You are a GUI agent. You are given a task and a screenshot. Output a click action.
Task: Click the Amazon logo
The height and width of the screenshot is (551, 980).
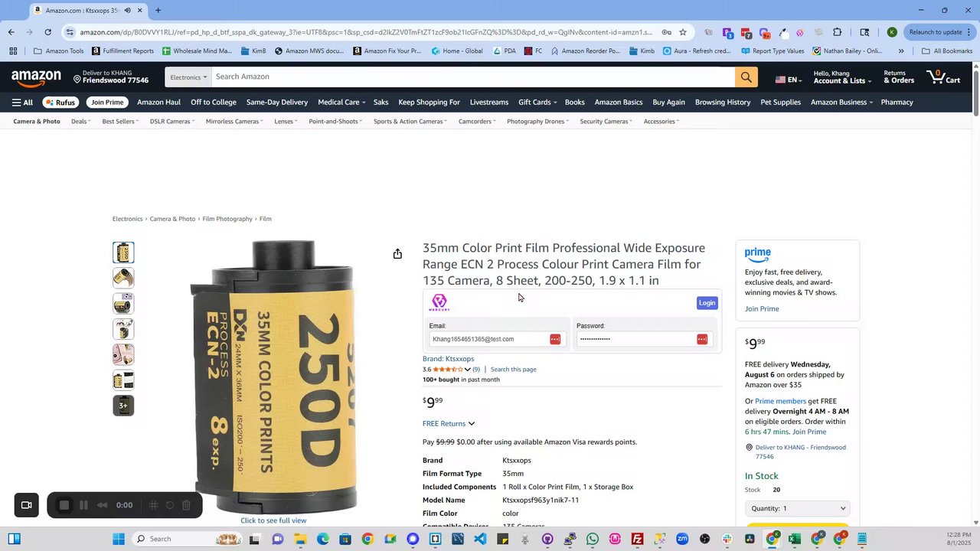coord(36,77)
